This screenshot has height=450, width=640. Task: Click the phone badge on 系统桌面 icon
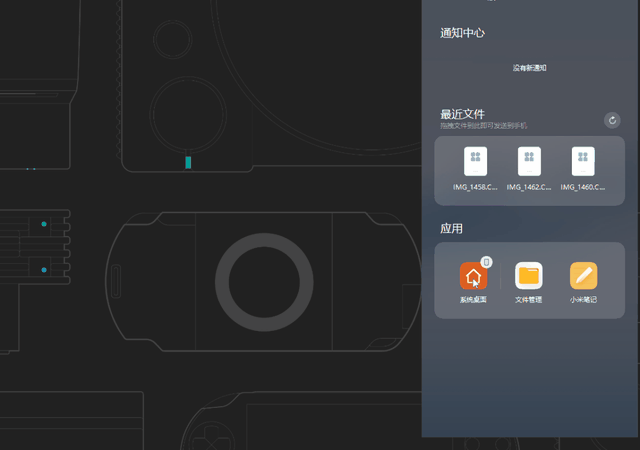pos(486,262)
